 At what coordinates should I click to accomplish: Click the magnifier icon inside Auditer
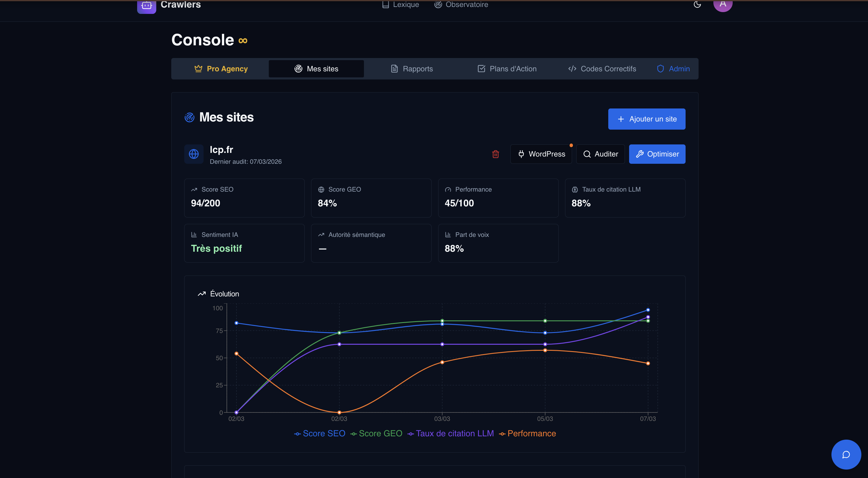[587, 154]
